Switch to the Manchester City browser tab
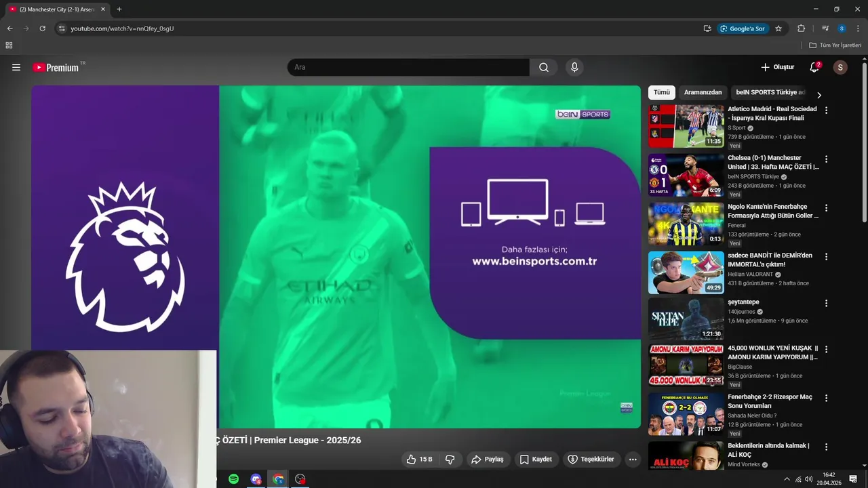The height and width of the screenshot is (488, 868). (57, 9)
